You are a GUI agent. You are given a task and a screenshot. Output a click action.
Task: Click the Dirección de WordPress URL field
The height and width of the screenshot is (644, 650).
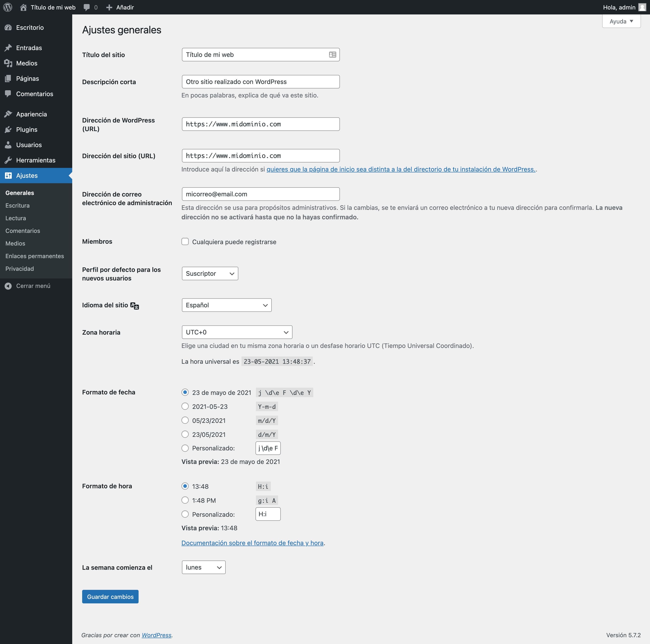tap(261, 124)
